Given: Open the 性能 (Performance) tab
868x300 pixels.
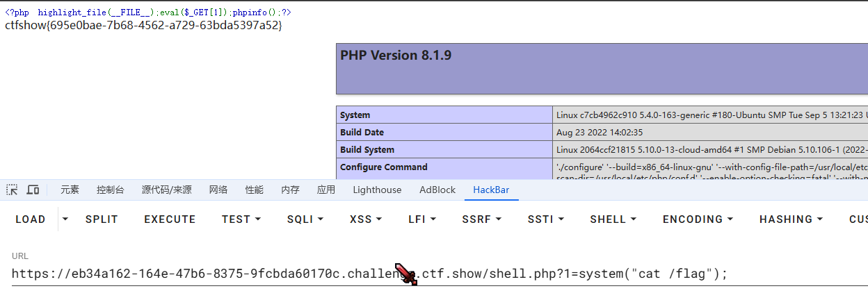Looking at the screenshot, I should pos(255,190).
